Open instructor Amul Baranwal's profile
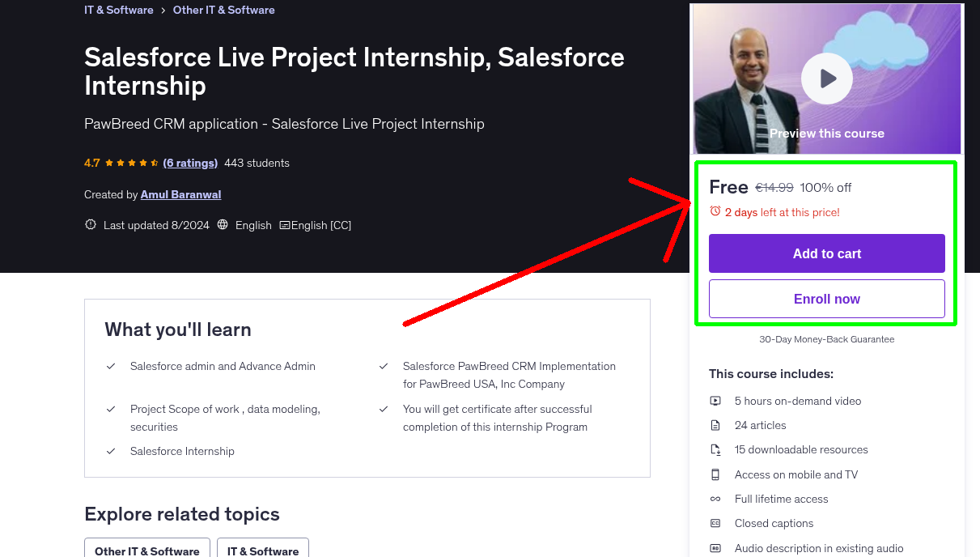 180,194
